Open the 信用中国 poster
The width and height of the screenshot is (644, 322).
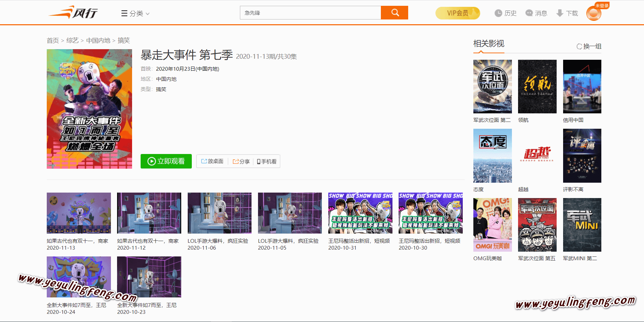click(x=582, y=86)
